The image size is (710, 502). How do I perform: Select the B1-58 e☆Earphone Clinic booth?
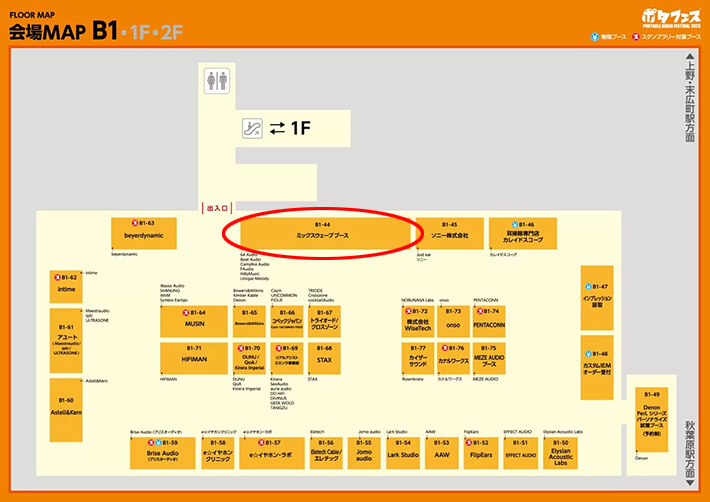[x=218, y=453]
